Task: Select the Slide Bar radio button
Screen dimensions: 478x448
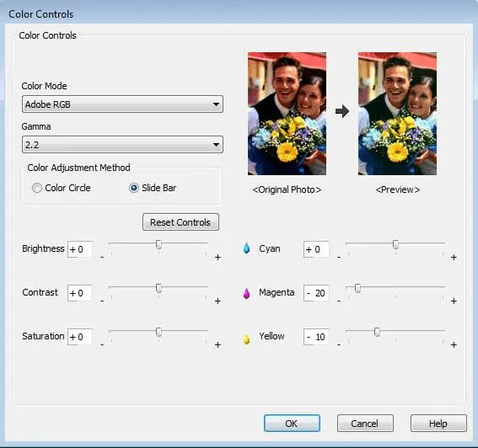Action: pos(134,188)
